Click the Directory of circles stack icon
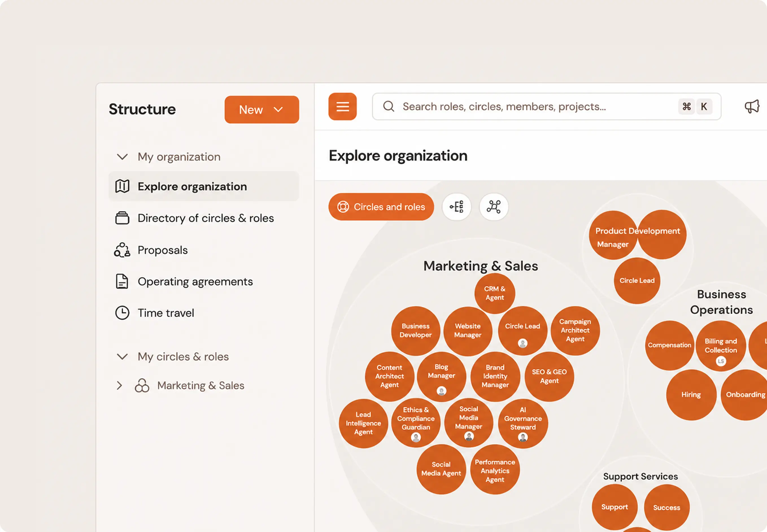The width and height of the screenshot is (767, 532). pyautogui.click(x=122, y=218)
